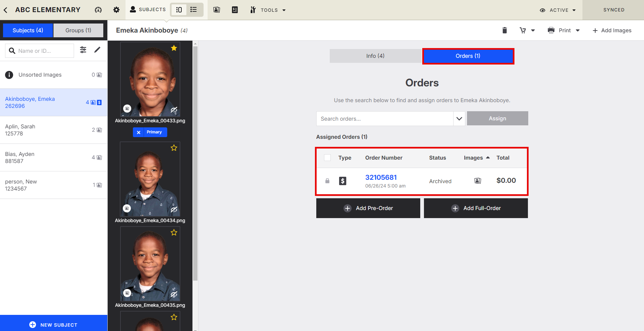
Task: Open the Subjects section in the top bar
Action: click(148, 9)
